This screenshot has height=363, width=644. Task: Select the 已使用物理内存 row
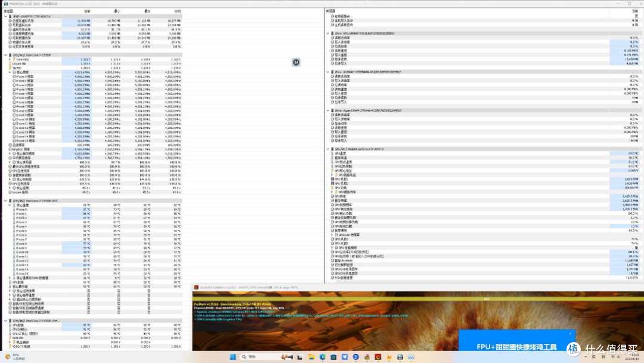click(92, 33)
